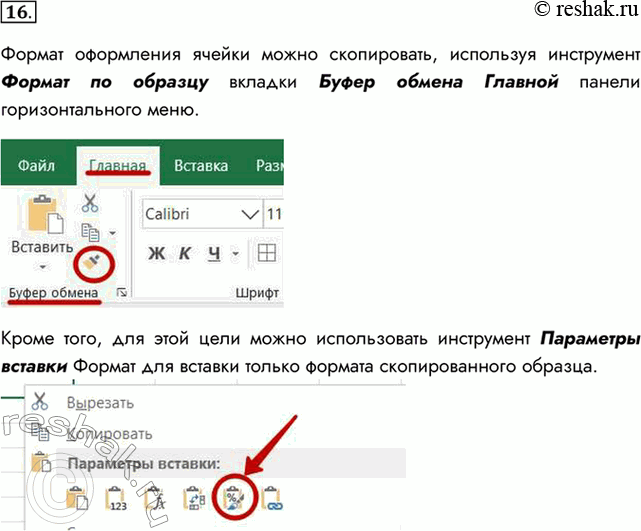The width and height of the screenshot is (641, 531).
Task: Click the Буфер обмена group label
Action: coord(54,293)
